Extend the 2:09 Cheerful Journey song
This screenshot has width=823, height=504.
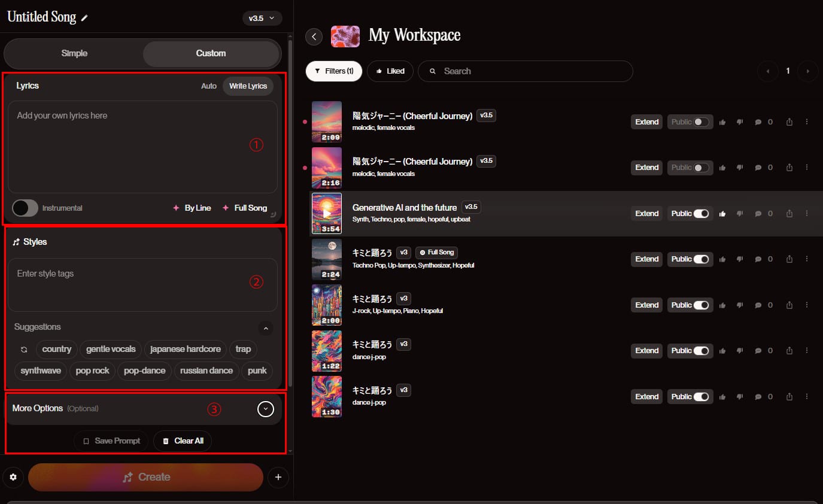click(x=647, y=122)
